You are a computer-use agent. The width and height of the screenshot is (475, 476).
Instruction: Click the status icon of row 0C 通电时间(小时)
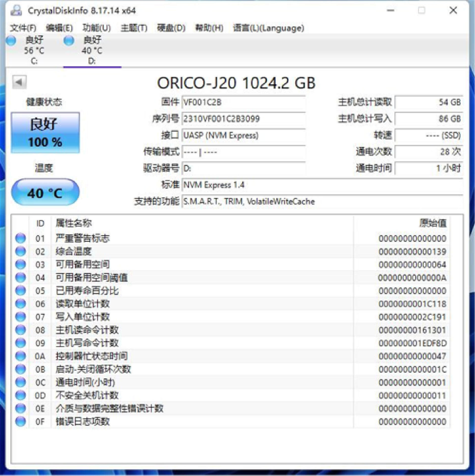pos(21,382)
